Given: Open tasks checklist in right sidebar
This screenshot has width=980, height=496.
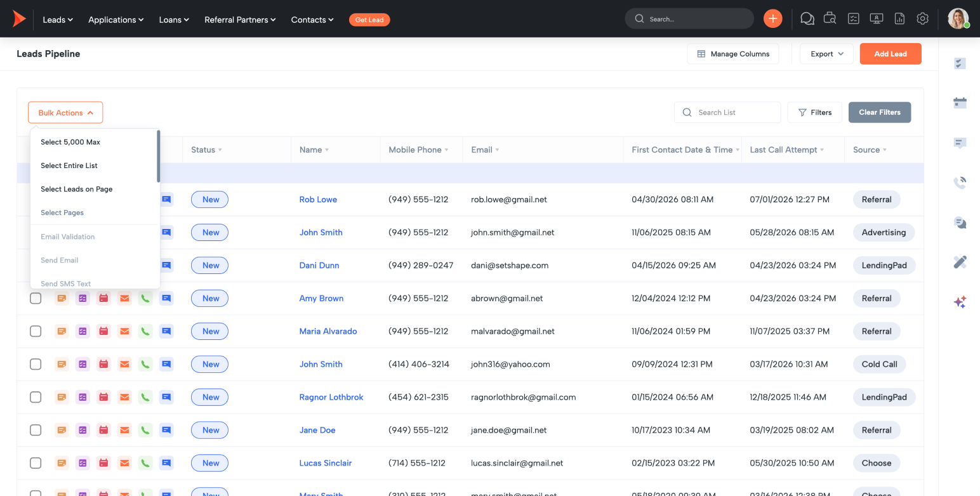Looking at the screenshot, I should pos(960,63).
